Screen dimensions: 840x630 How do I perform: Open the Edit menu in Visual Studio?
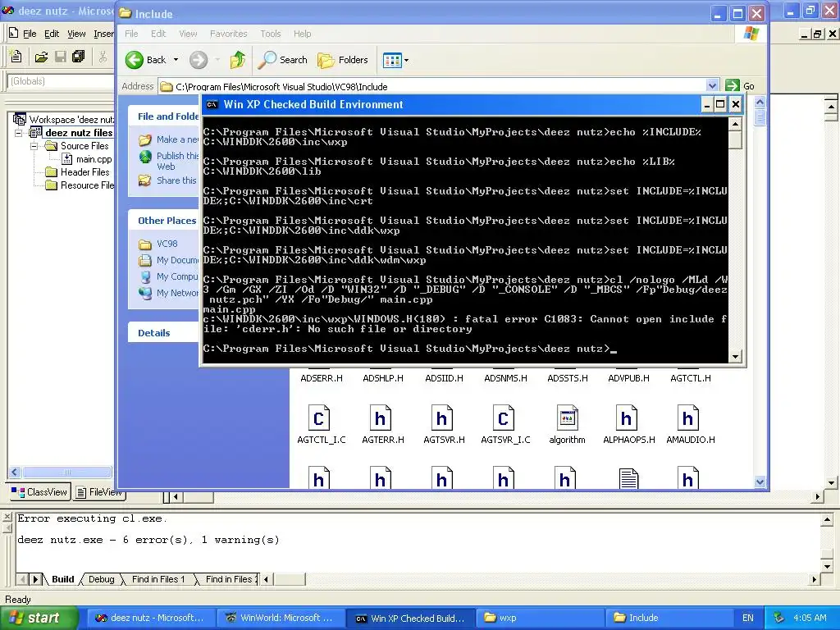pos(52,34)
